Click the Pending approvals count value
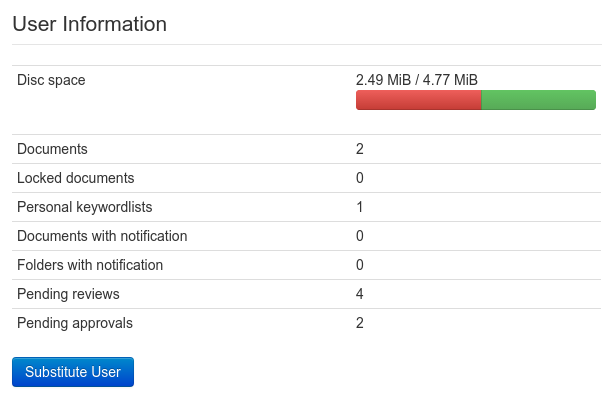616x405 pixels. point(360,323)
